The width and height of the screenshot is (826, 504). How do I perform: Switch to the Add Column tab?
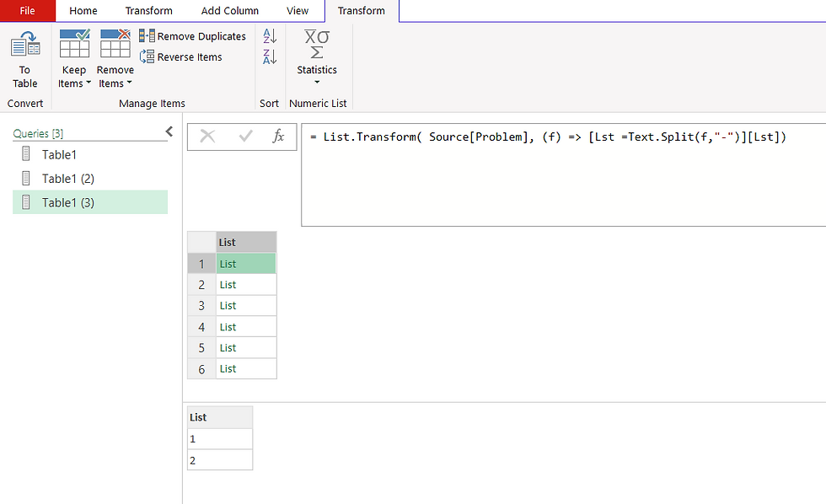[229, 10]
